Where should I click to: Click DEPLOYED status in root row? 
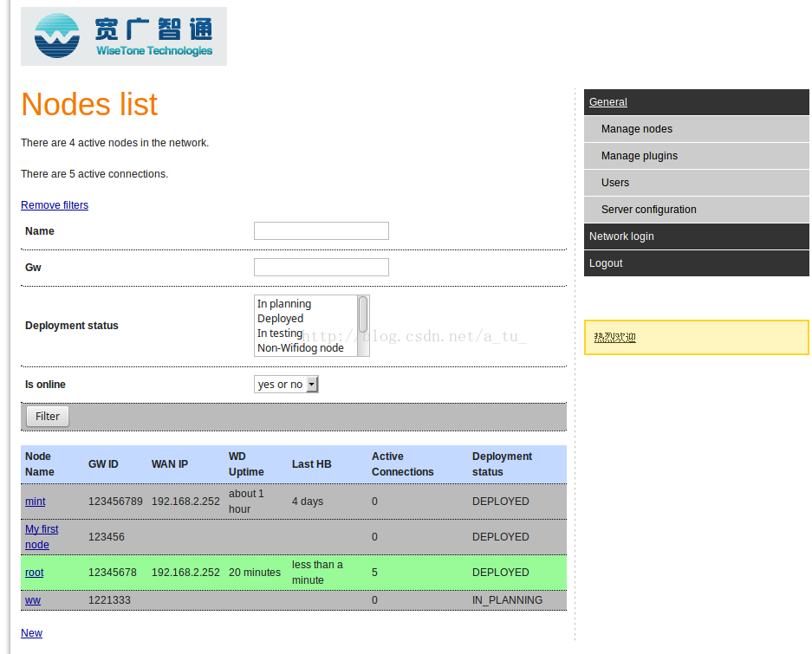click(500, 573)
